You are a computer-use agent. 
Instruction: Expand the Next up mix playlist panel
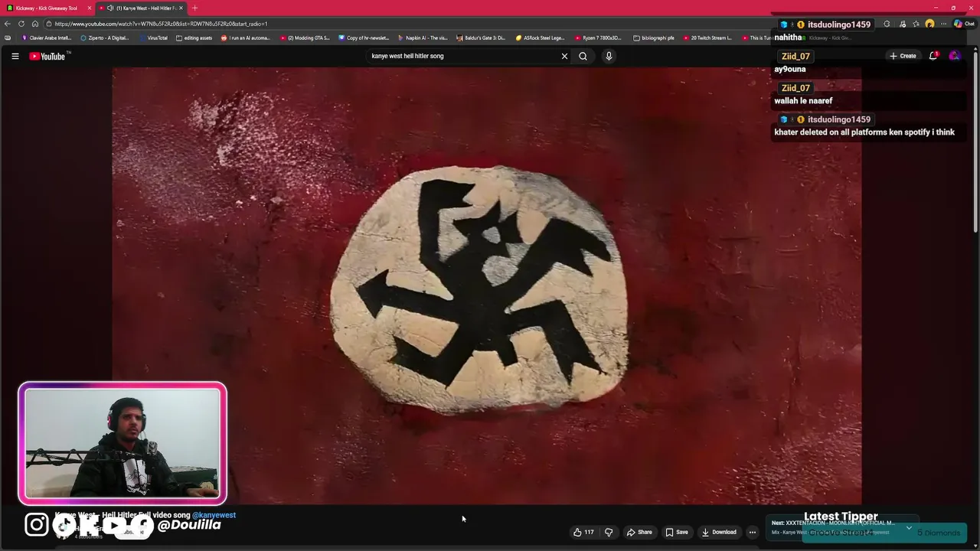[909, 527]
